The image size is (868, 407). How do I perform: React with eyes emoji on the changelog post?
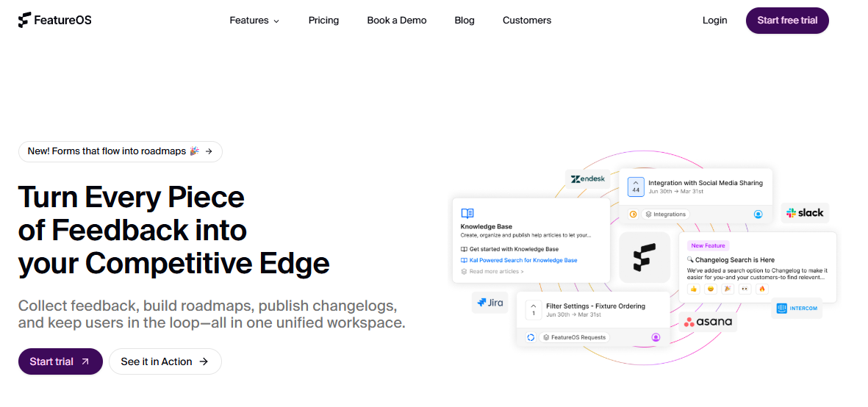click(x=745, y=289)
